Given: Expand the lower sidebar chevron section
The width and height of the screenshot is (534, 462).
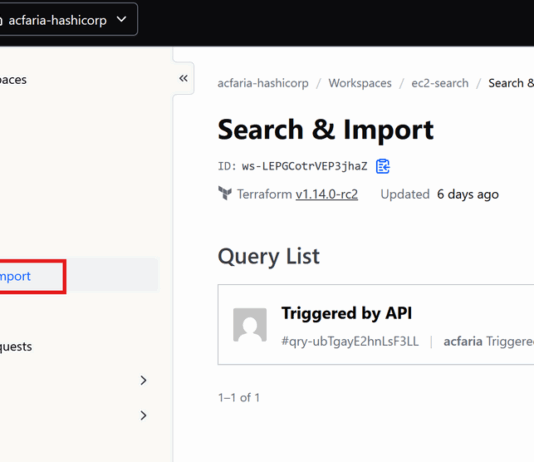Looking at the screenshot, I should pos(143,415).
